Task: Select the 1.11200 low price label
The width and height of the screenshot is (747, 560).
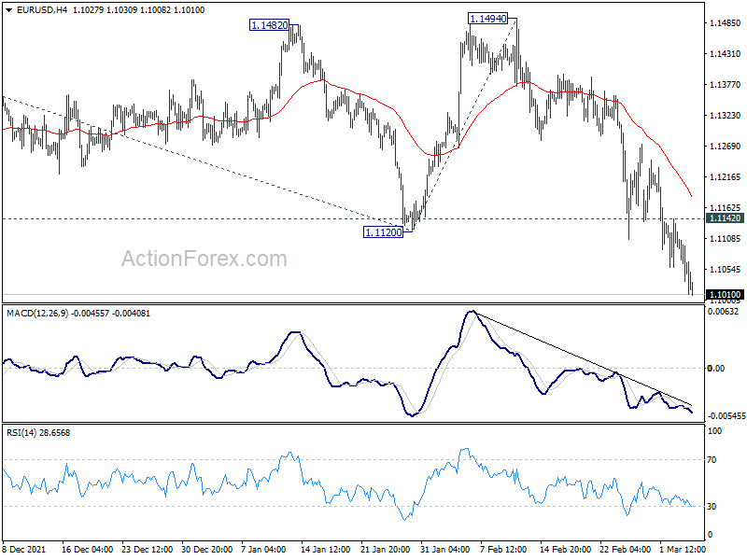Action: pos(383,232)
